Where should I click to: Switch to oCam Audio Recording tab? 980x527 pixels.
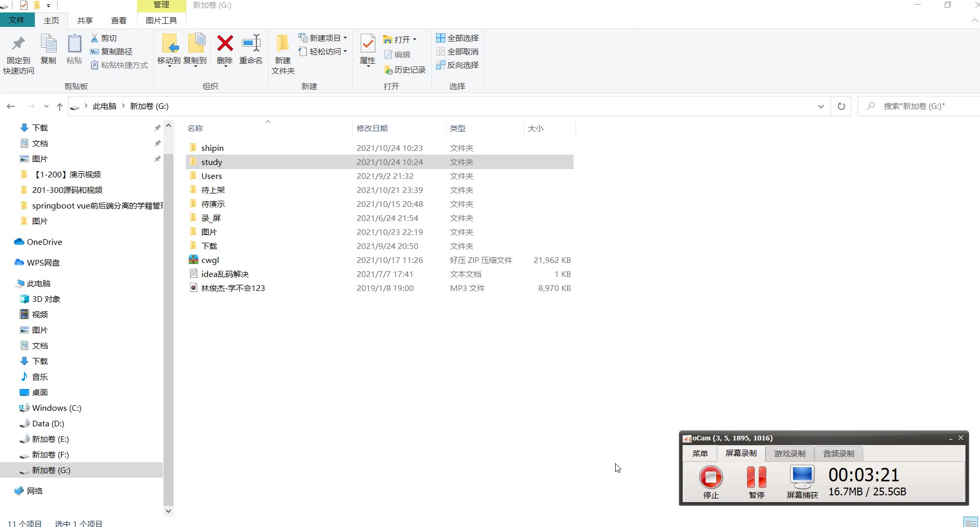pyautogui.click(x=839, y=454)
